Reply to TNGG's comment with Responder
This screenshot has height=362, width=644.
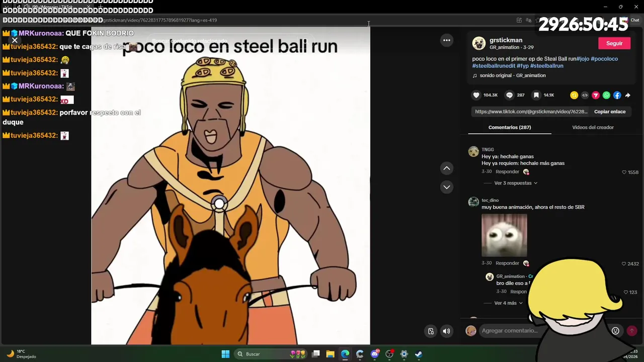tap(507, 172)
